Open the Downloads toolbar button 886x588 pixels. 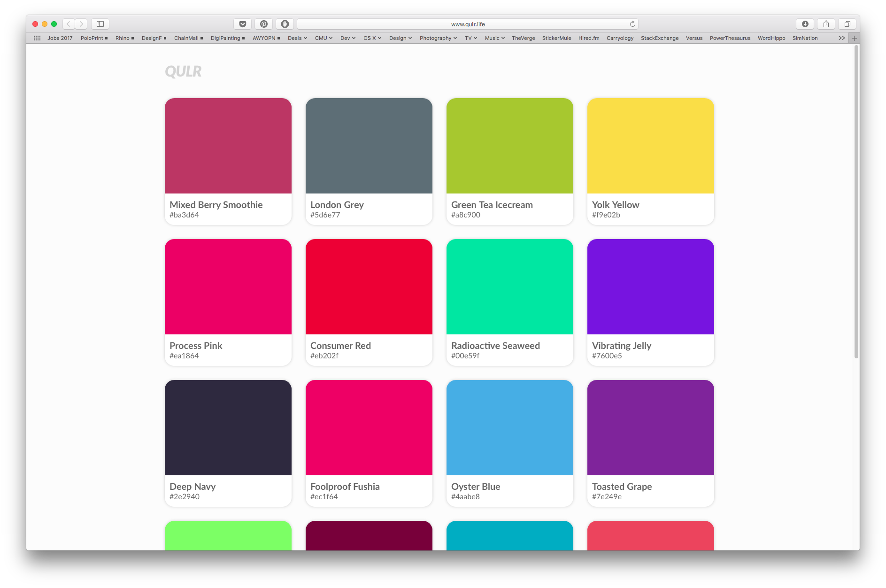pyautogui.click(x=805, y=24)
